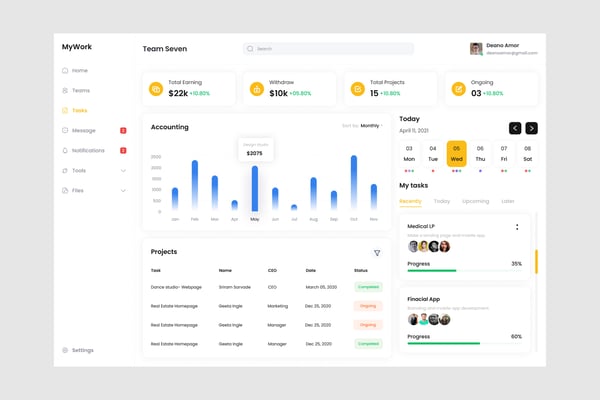
Task: Click Finacial App progress bar
Action: [x=465, y=343]
